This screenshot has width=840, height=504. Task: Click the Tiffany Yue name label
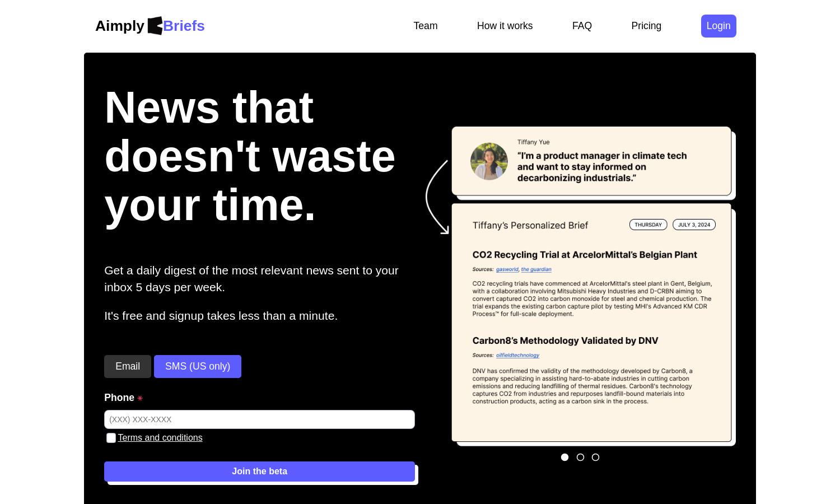[x=533, y=142]
